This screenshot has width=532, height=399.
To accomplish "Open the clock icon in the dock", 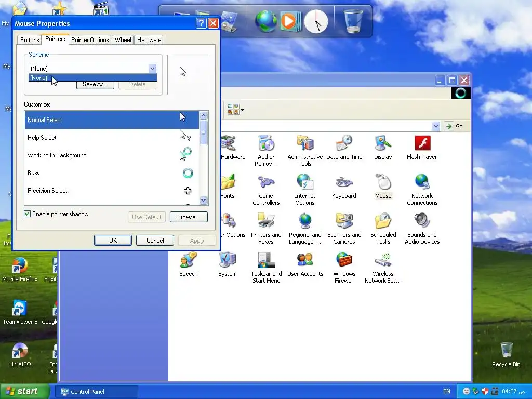I will click(316, 21).
